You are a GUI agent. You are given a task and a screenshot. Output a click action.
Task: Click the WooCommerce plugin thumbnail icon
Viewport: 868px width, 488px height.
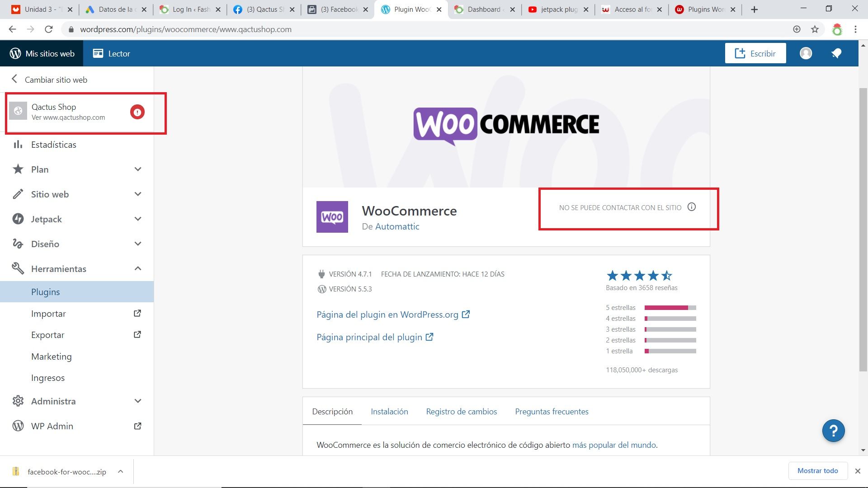click(332, 217)
